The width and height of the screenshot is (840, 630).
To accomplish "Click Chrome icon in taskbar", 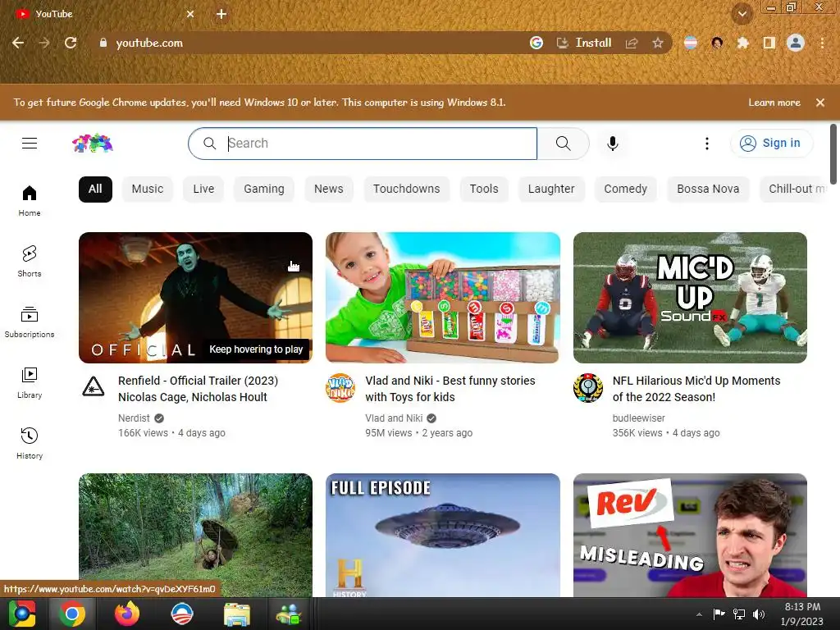I will [x=72, y=614].
